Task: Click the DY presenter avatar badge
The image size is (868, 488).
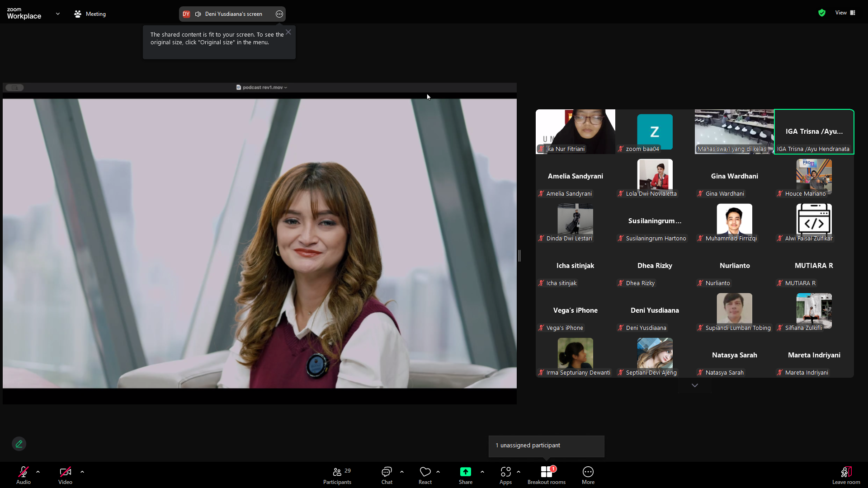Action: [186, 14]
